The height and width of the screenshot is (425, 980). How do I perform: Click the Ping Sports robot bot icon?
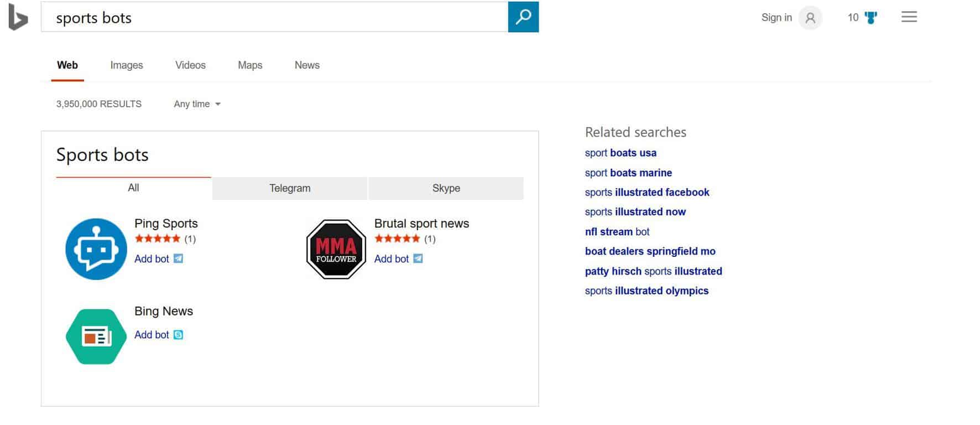(96, 249)
